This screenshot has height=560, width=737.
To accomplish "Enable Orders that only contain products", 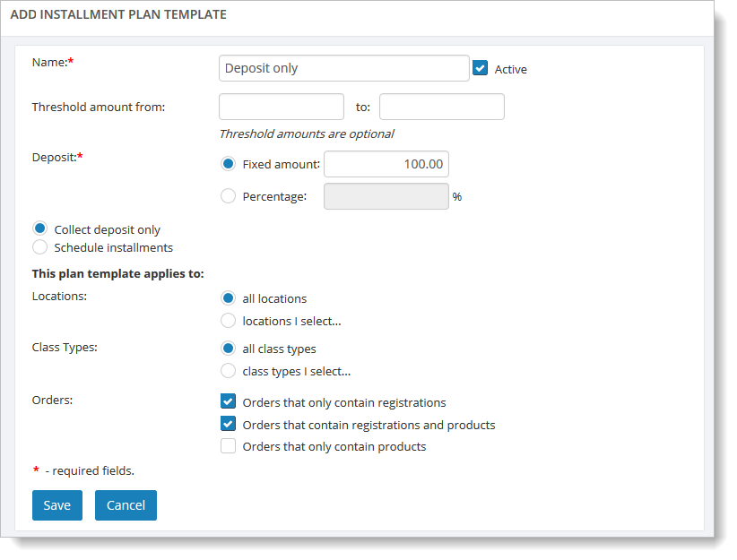I will point(229,446).
